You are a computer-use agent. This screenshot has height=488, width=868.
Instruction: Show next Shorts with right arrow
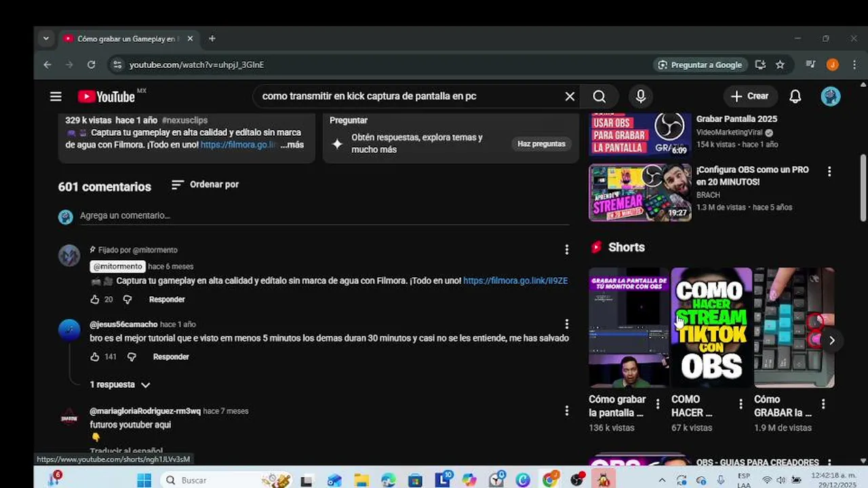[x=831, y=340]
